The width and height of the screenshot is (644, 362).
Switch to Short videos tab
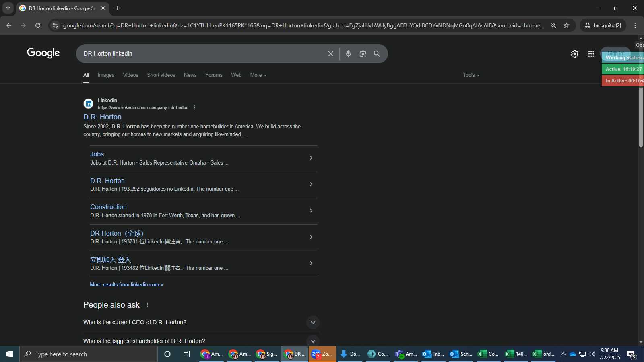[161, 75]
